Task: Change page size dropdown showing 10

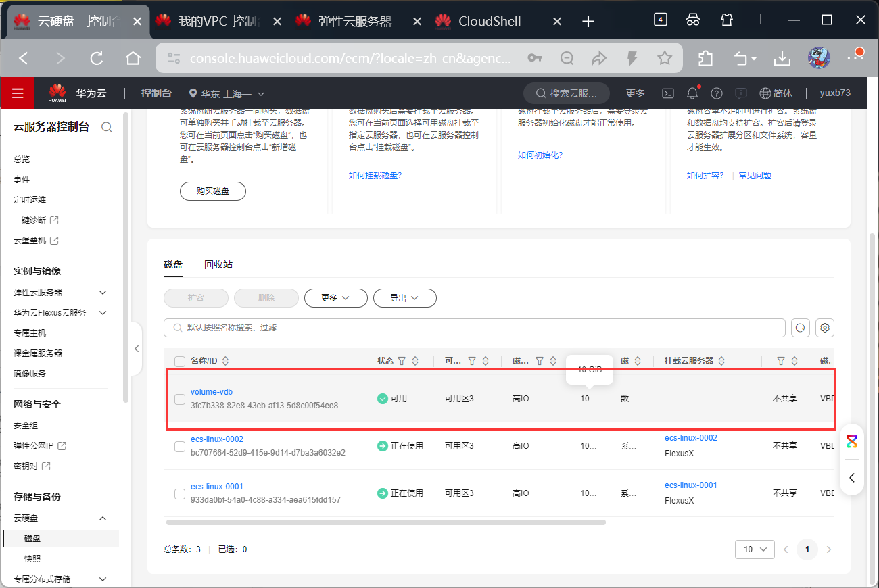Action: pyautogui.click(x=755, y=549)
